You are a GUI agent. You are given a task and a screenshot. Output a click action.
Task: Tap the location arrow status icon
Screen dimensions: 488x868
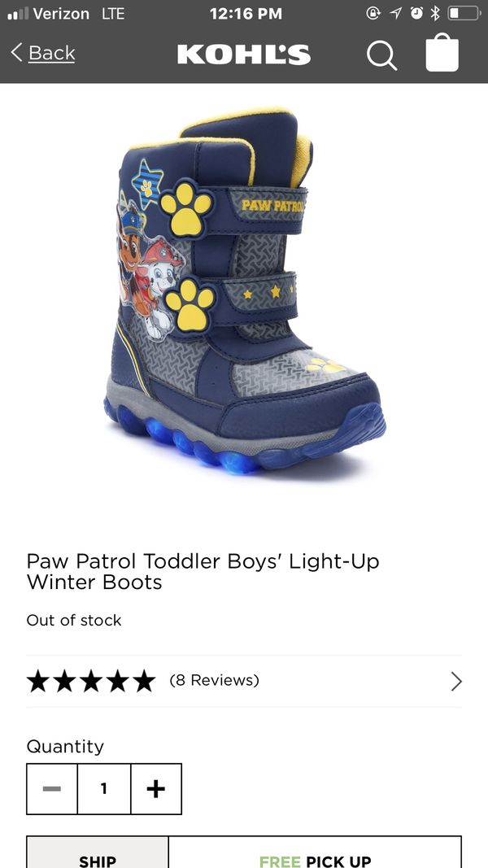click(x=396, y=14)
